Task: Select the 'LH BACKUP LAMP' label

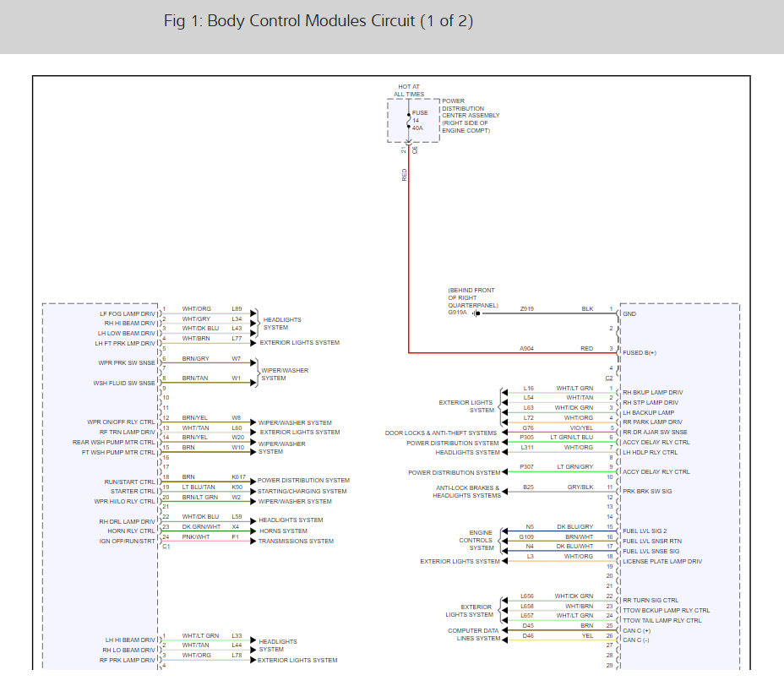Action: click(x=648, y=412)
